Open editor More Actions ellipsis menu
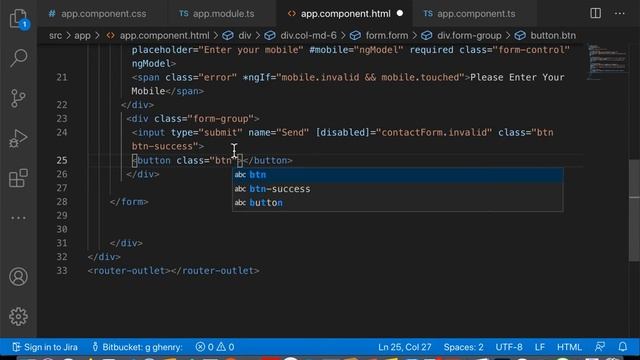This screenshot has width=640, height=360. point(620,13)
